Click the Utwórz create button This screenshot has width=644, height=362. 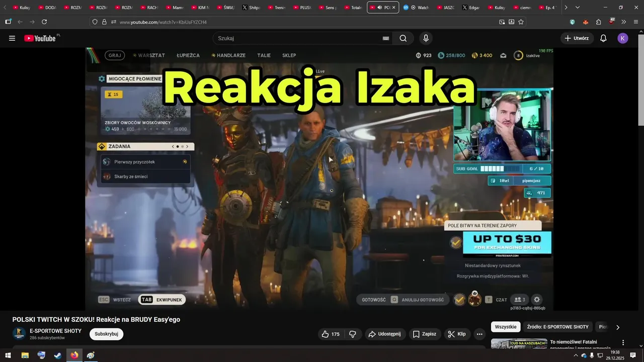click(x=577, y=38)
